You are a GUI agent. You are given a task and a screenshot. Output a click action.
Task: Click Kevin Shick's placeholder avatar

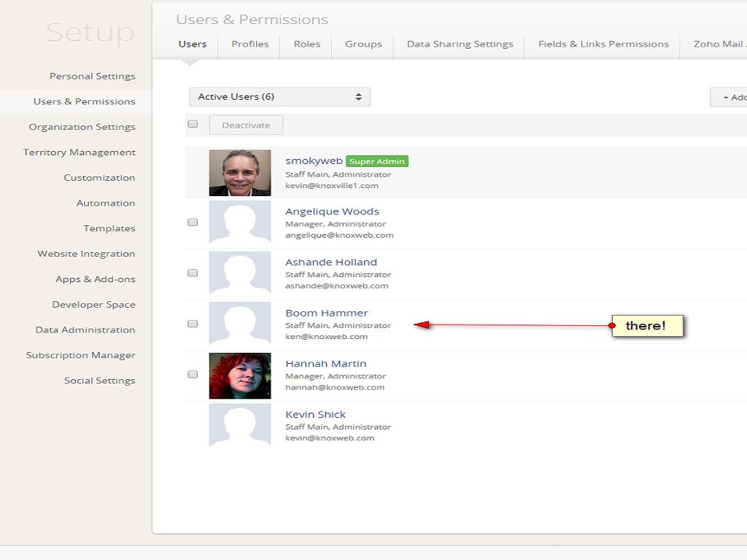click(240, 425)
